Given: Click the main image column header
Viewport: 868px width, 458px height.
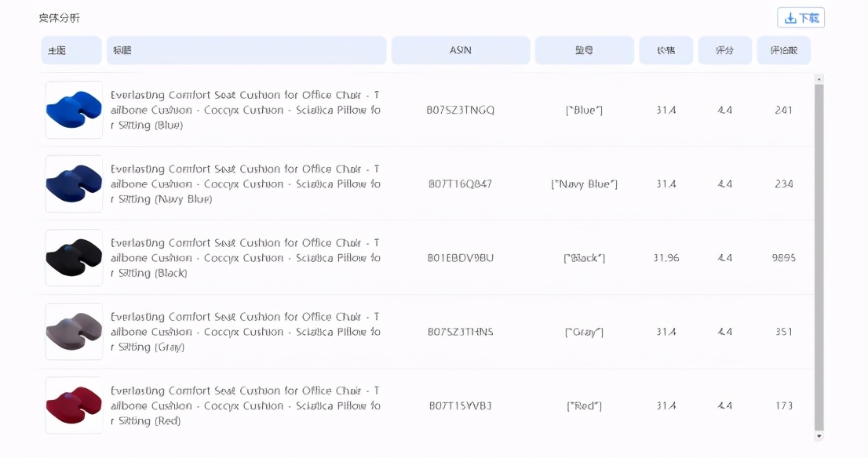Looking at the screenshot, I should tap(71, 50).
